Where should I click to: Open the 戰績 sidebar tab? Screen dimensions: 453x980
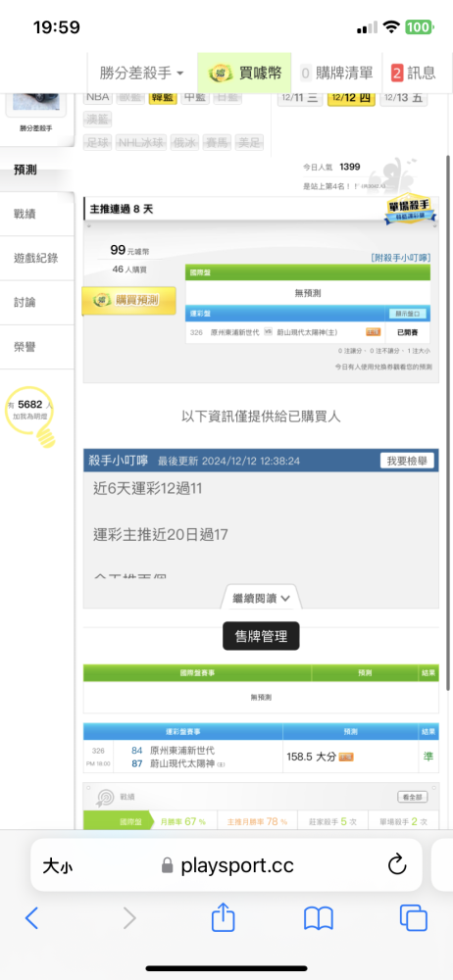click(x=37, y=214)
